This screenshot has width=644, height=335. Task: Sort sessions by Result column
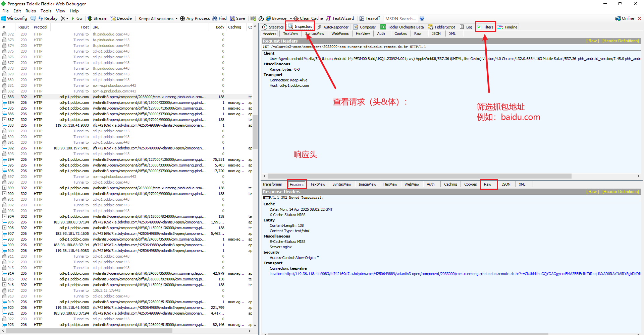23,27
